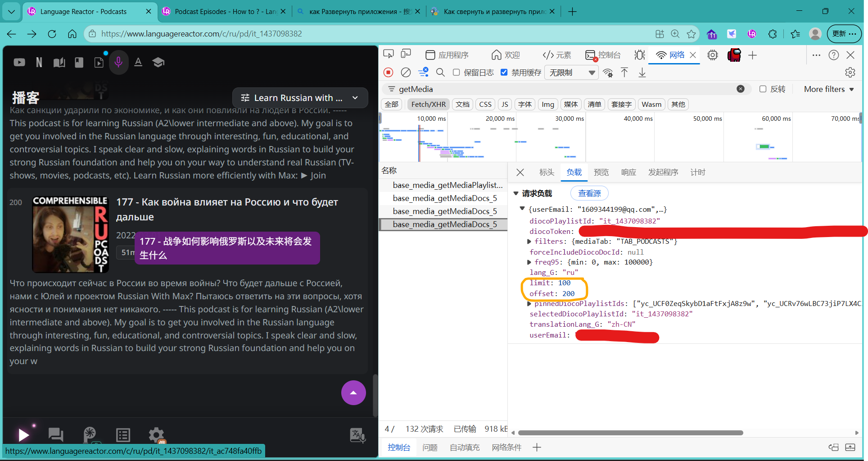Toggle the 保留日志 checkbox
This screenshot has width=868, height=461.
(x=456, y=72)
